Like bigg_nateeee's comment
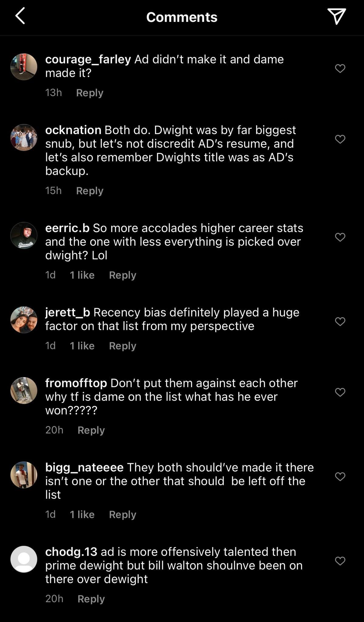The width and height of the screenshot is (364, 622). click(x=340, y=477)
